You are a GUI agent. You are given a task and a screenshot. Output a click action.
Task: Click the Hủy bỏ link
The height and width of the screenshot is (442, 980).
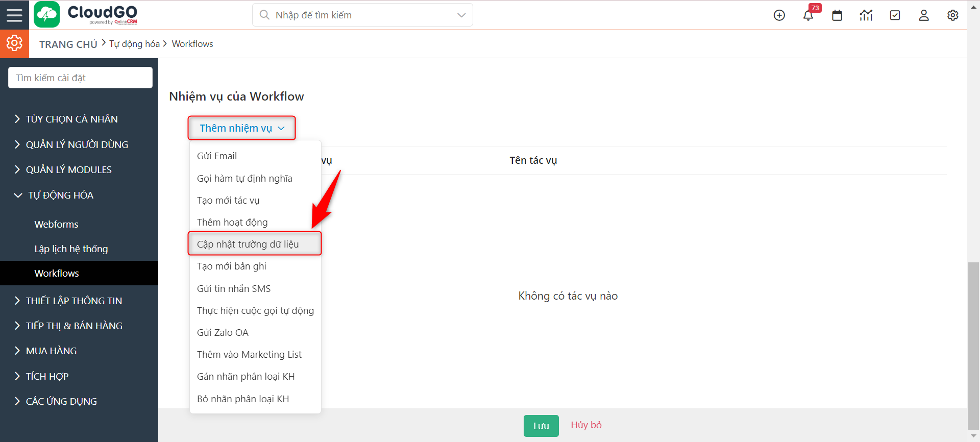pos(586,425)
